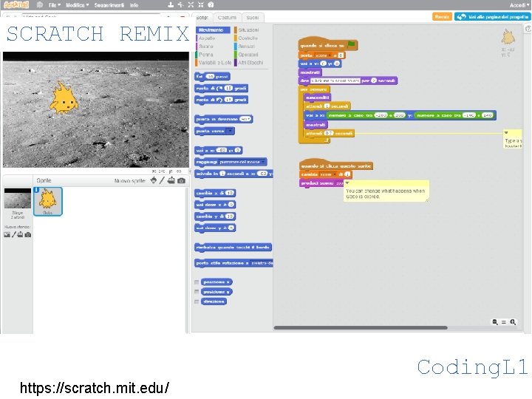Select the Sensori block category

[x=246, y=46]
